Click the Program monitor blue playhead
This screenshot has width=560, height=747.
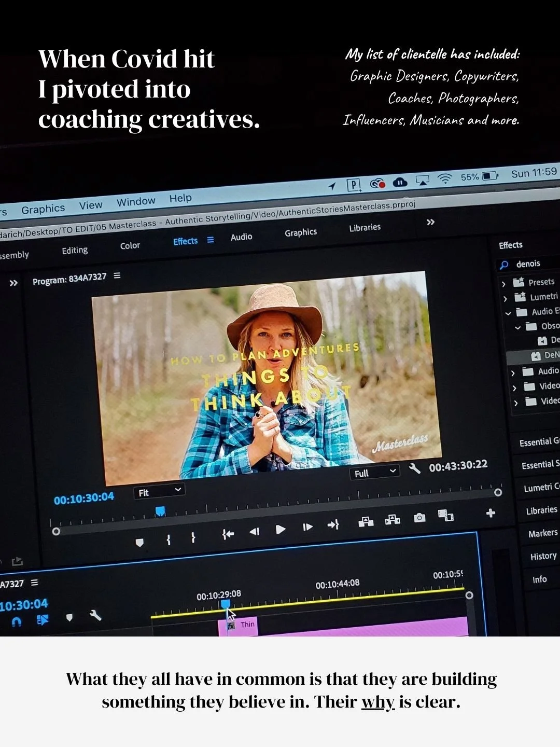pos(160,511)
